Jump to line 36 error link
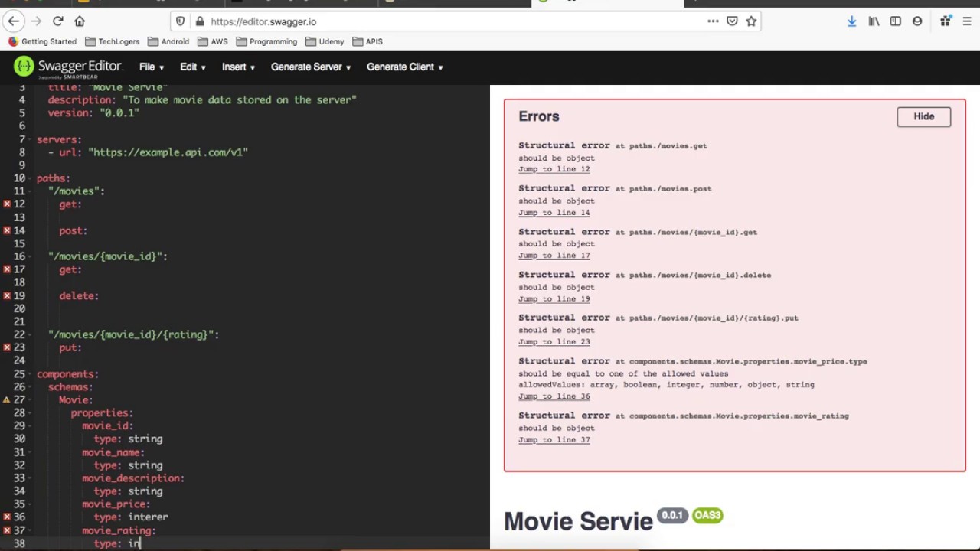The image size is (980, 551). click(554, 396)
